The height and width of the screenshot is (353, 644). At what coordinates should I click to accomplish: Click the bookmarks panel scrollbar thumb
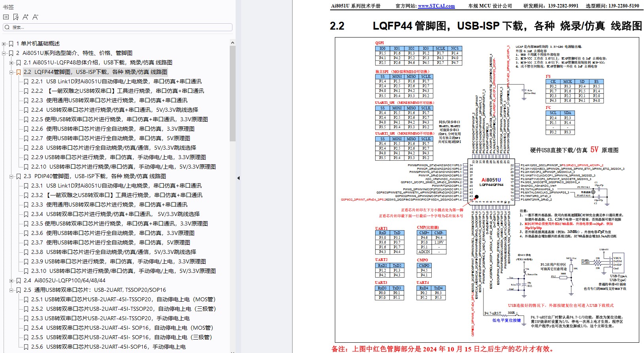pos(232,94)
